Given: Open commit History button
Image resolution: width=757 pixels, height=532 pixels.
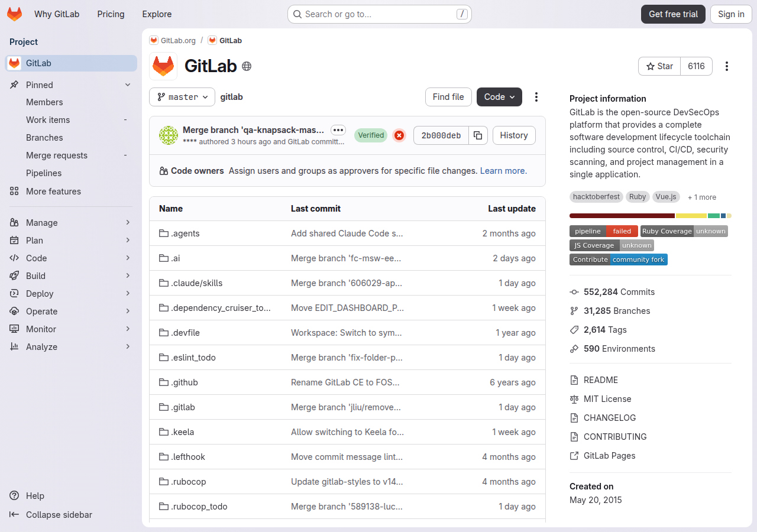Looking at the screenshot, I should (514, 135).
